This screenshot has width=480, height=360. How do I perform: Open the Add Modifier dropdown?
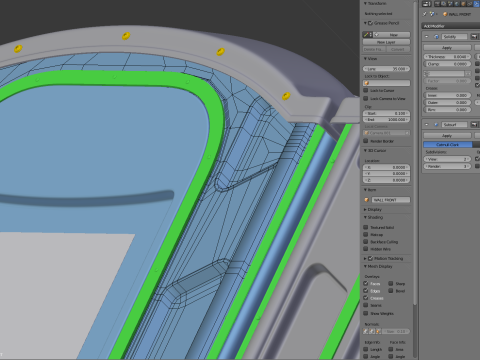pos(451,26)
